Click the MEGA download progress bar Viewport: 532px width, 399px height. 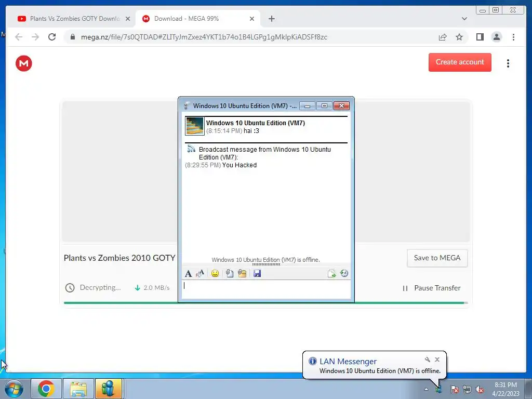[265, 303]
